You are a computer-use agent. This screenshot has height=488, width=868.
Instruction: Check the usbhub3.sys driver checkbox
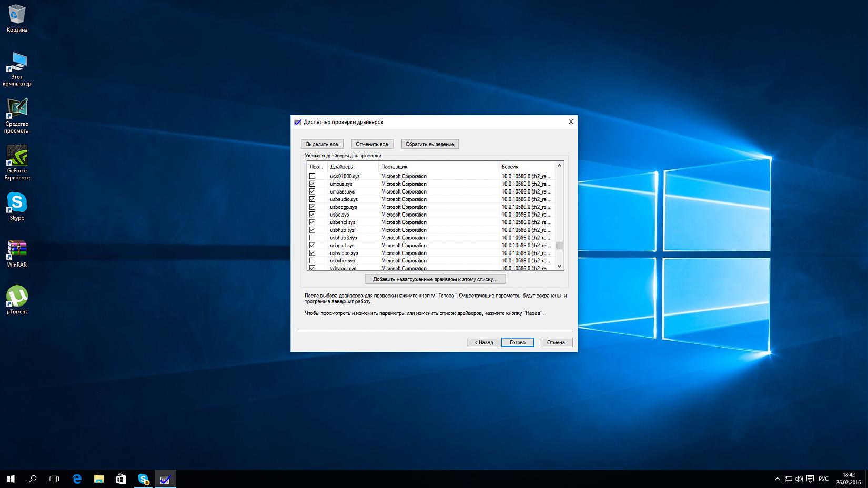pyautogui.click(x=312, y=238)
